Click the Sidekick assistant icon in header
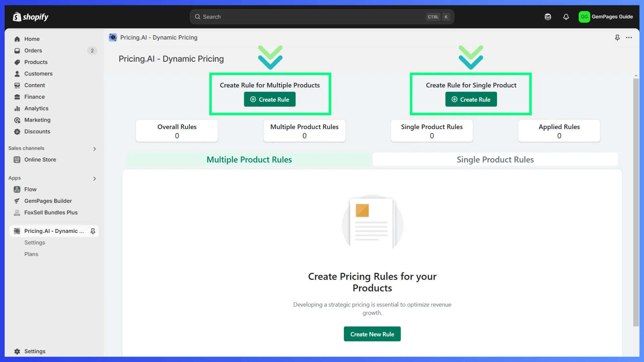644x362 pixels. [548, 17]
